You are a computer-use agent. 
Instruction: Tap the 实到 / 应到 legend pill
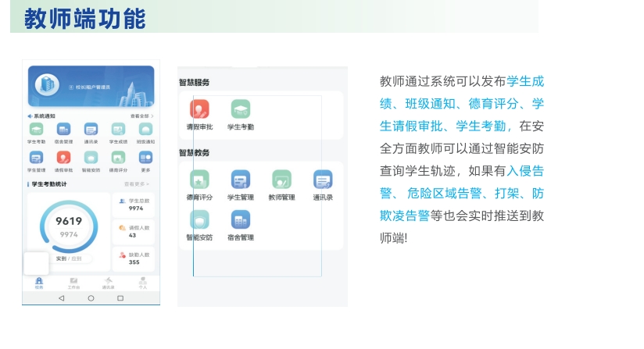(x=69, y=258)
